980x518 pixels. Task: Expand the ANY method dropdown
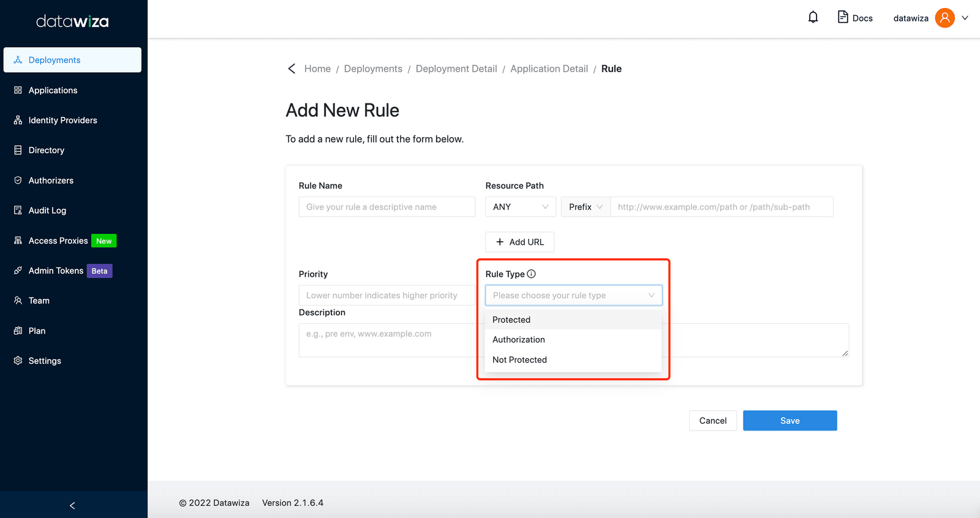point(521,207)
